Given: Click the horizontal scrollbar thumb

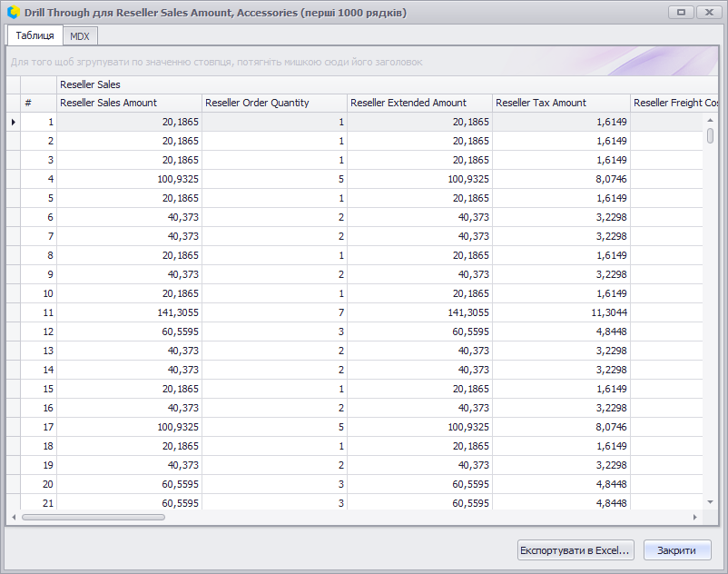Looking at the screenshot, I should [93, 517].
